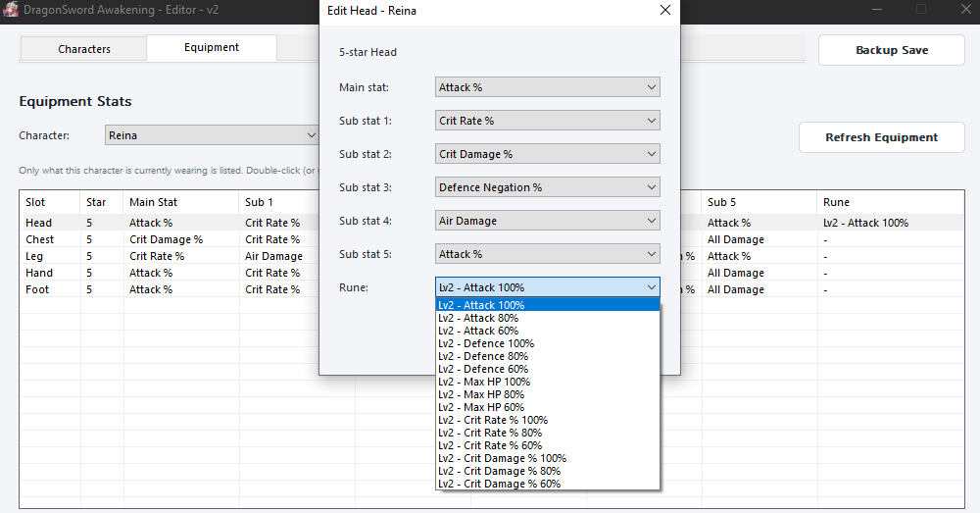Choose Lv2 - Crit Damage % 80% option
The height and width of the screenshot is (513, 980).
click(548, 471)
